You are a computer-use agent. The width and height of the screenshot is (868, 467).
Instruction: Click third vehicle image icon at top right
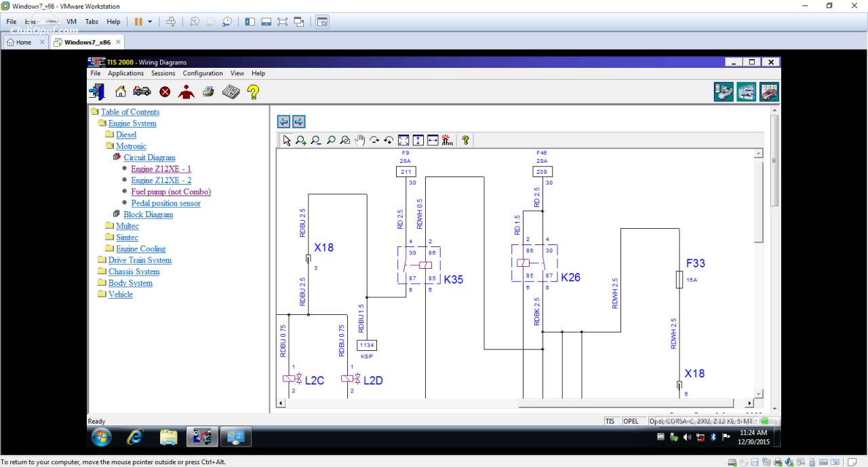pyautogui.click(x=769, y=92)
